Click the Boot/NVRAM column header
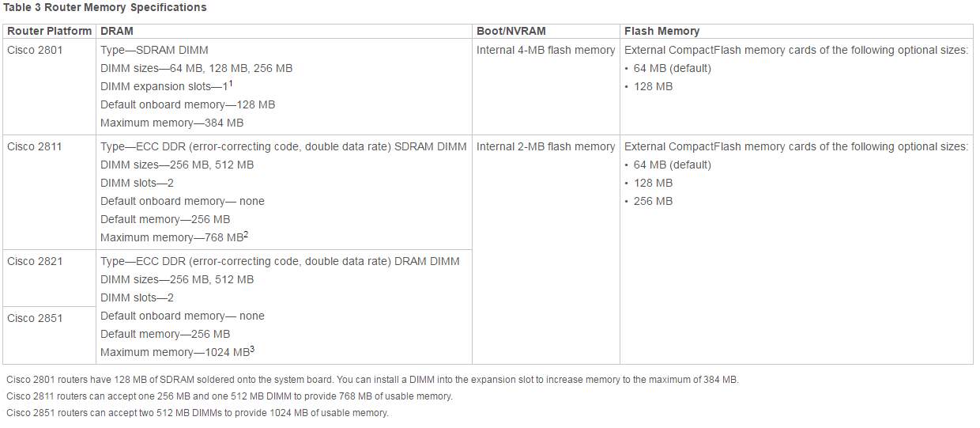The image size is (980, 428). coord(511,31)
